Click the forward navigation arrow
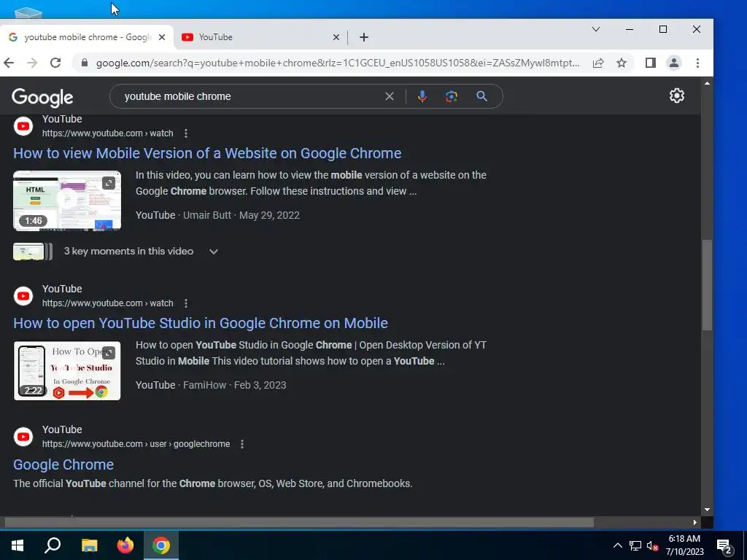 click(32, 63)
